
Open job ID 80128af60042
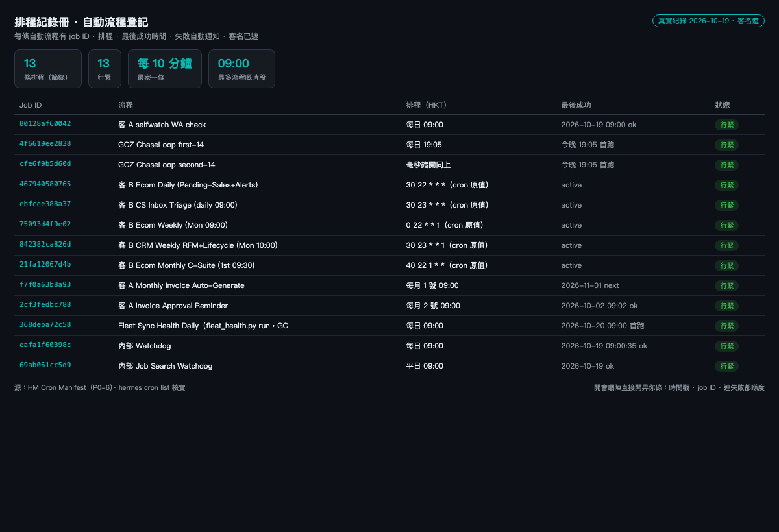coord(45,124)
